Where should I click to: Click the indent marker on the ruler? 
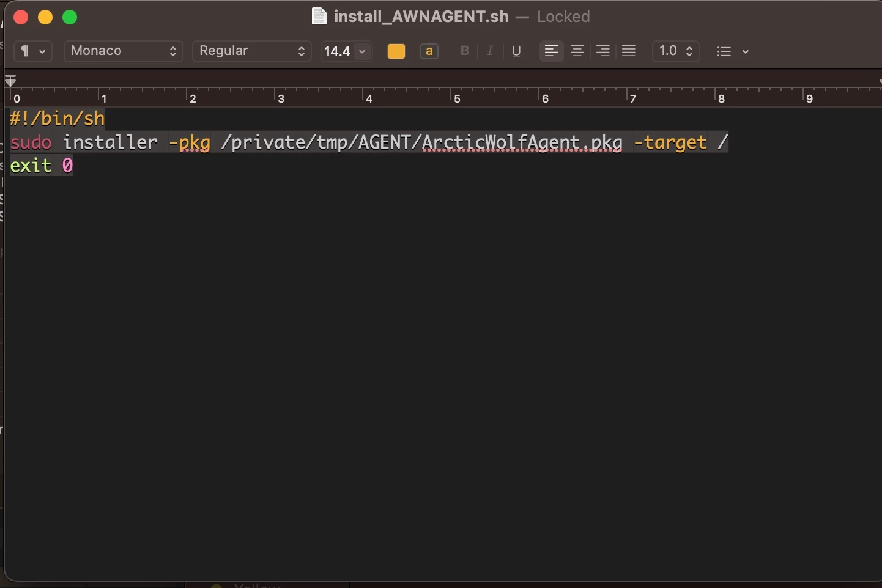coord(10,80)
